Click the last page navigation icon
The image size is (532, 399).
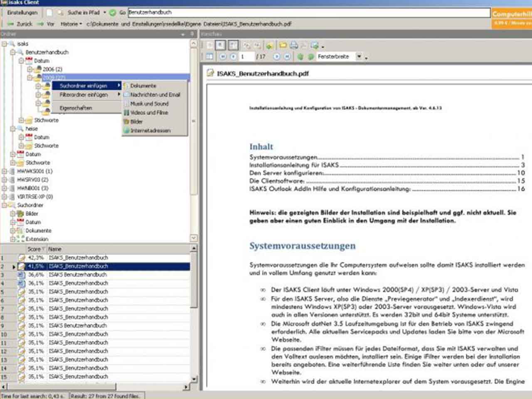click(x=287, y=57)
